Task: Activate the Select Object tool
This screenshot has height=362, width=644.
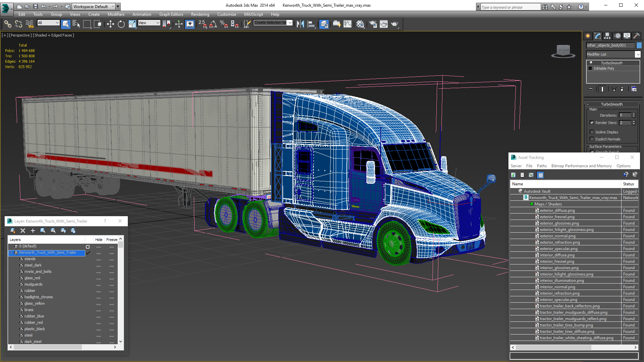Action: click(x=66, y=24)
